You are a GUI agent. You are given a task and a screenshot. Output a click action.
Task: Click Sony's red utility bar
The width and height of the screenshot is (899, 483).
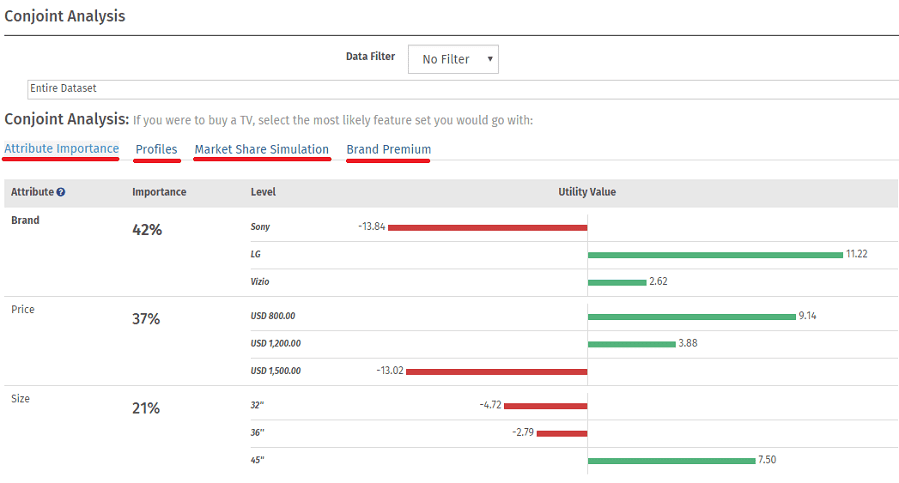[x=487, y=227]
